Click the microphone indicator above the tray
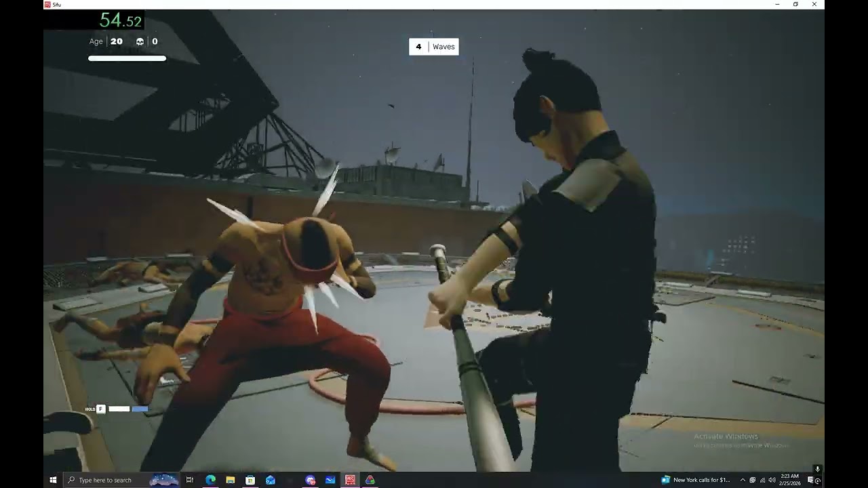This screenshot has width=868, height=488. [x=817, y=469]
